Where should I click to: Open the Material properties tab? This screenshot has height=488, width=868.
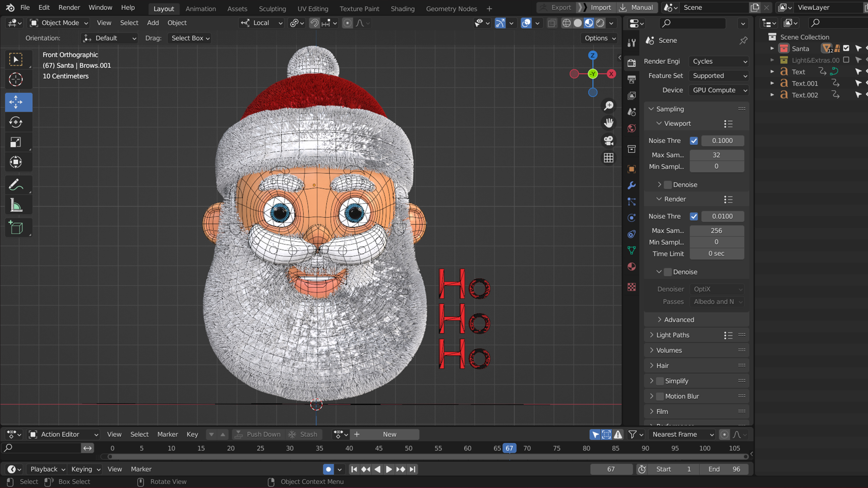coord(632,267)
